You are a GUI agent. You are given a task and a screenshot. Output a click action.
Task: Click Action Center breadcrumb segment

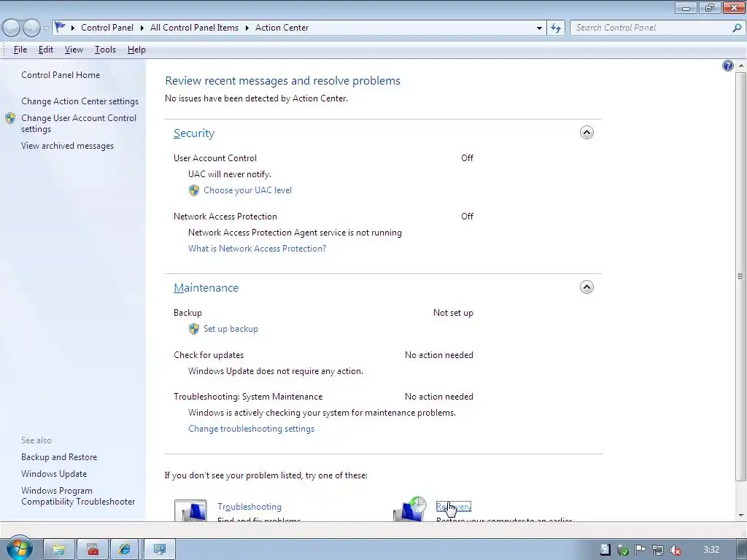(282, 28)
